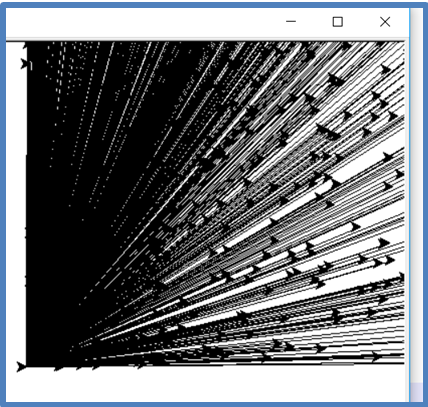Click the large arrowhead in upper-right ray cluster
This screenshot has width=428, height=407.
click(x=328, y=132)
